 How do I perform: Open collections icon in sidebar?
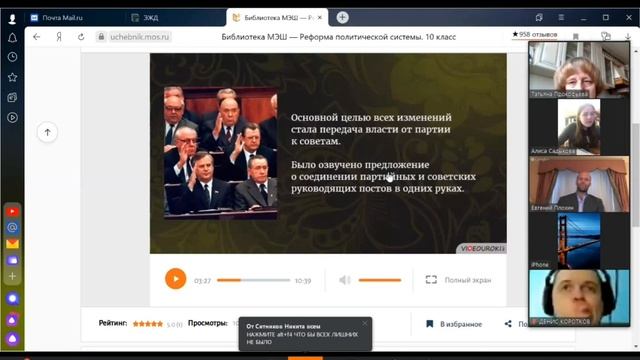(x=12, y=97)
